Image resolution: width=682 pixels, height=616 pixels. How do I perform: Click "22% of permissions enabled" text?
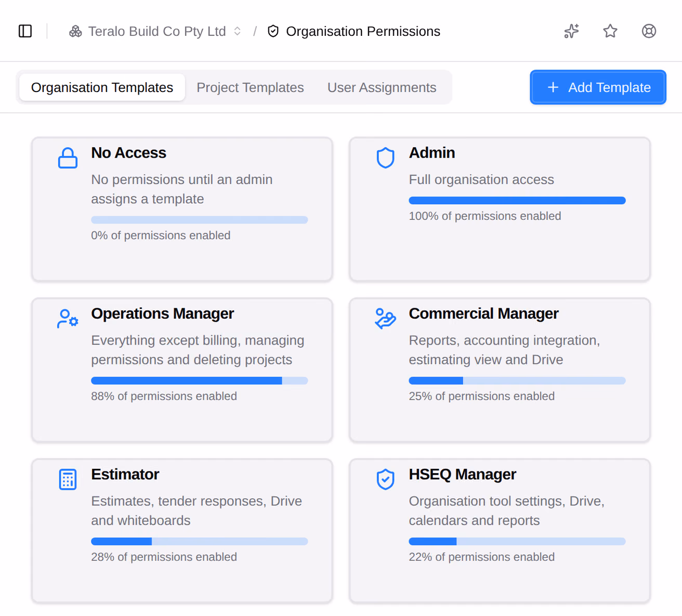click(481, 557)
